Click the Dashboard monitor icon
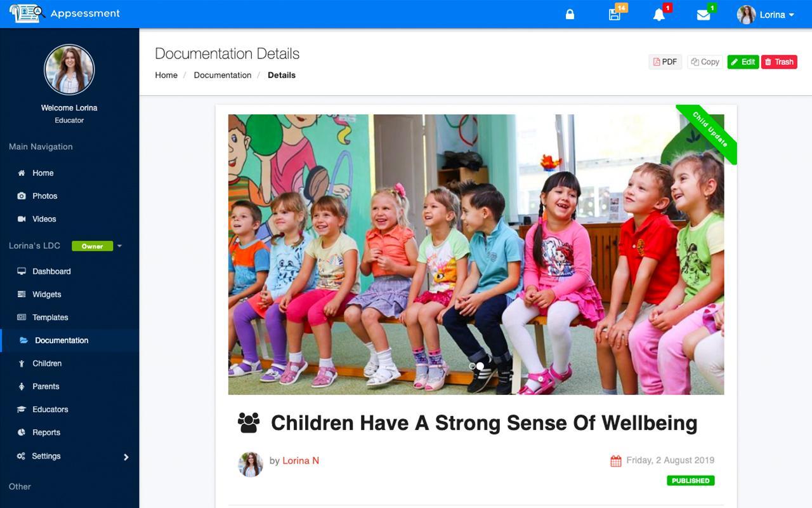This screenshot has width=812, height=508. pos(22,271)
